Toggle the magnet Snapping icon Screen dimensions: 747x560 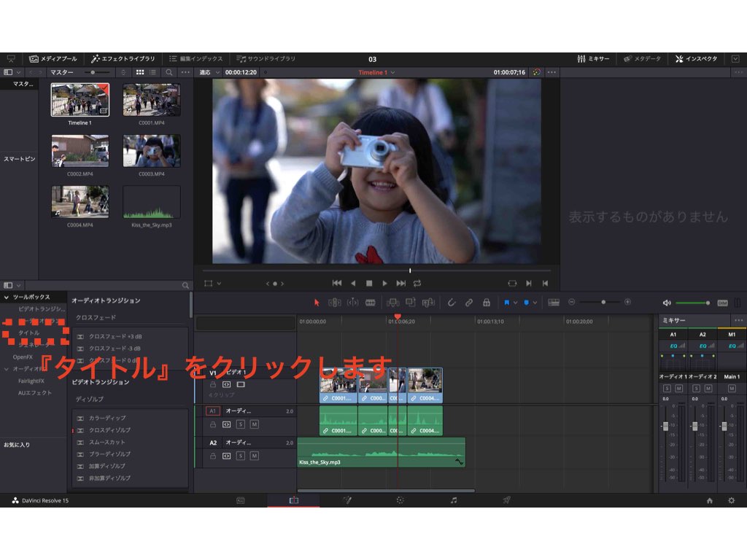[451, 303]
